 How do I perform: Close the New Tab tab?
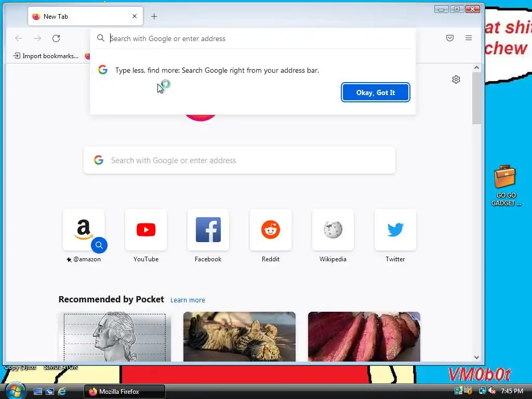(x=135, y=16)
